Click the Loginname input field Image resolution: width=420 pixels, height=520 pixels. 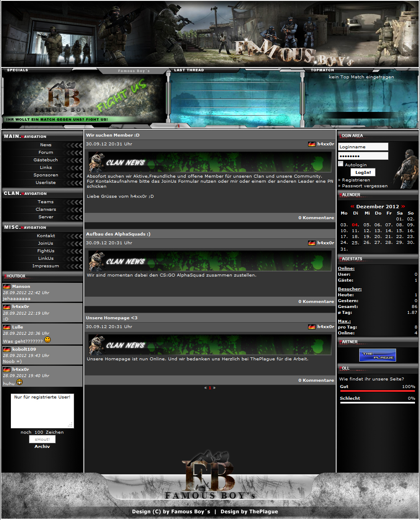tap(363, 147)
